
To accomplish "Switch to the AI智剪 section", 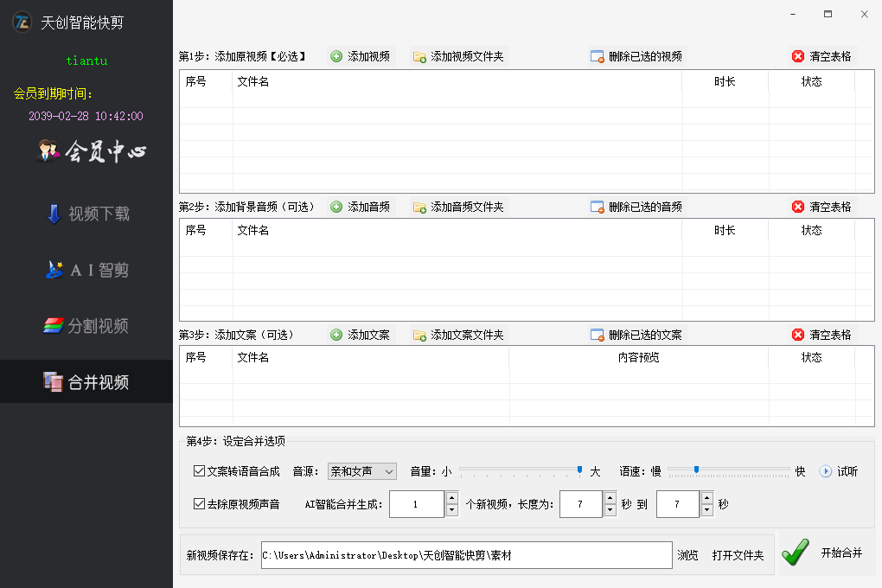I will coord(87,270).
